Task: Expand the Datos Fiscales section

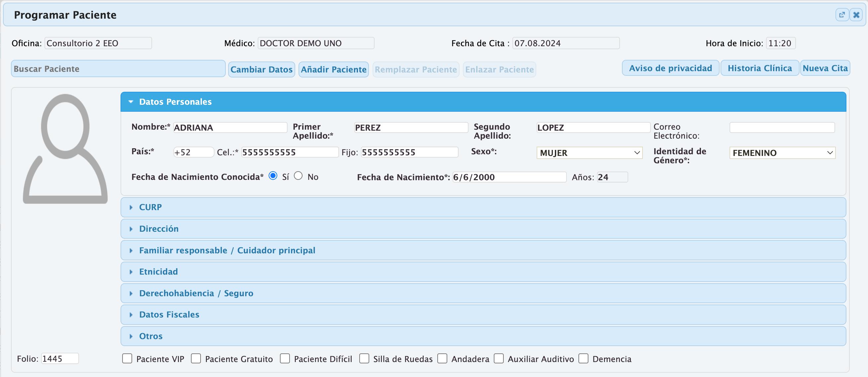Action: tap(483, 314)
